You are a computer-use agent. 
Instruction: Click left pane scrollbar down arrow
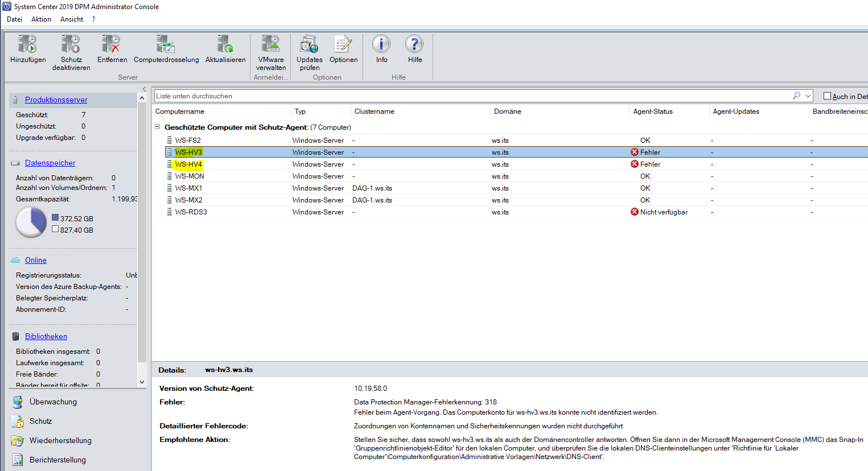click(142, 382)
